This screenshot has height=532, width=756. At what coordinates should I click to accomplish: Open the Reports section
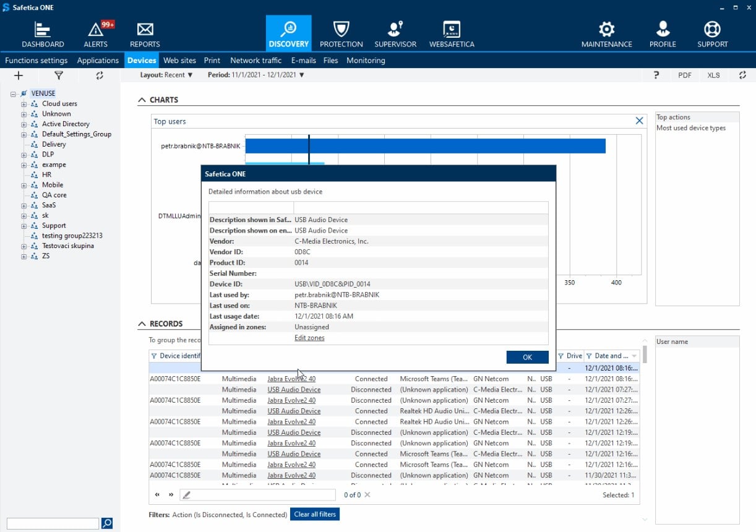[145, 35]
